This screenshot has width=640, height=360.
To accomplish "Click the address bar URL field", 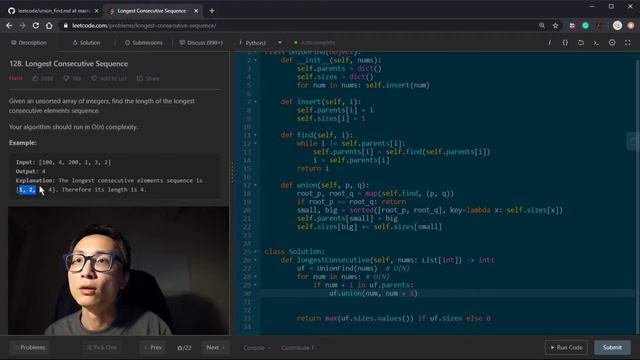I will click(298, 25).
